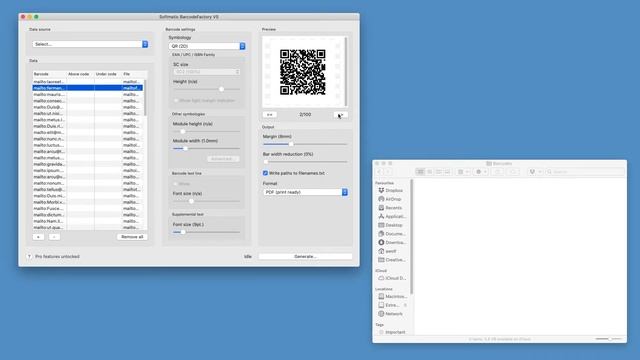640x360 pixels.
Task: Select the mailto:laoreet data row
Action: pos(87,82)
